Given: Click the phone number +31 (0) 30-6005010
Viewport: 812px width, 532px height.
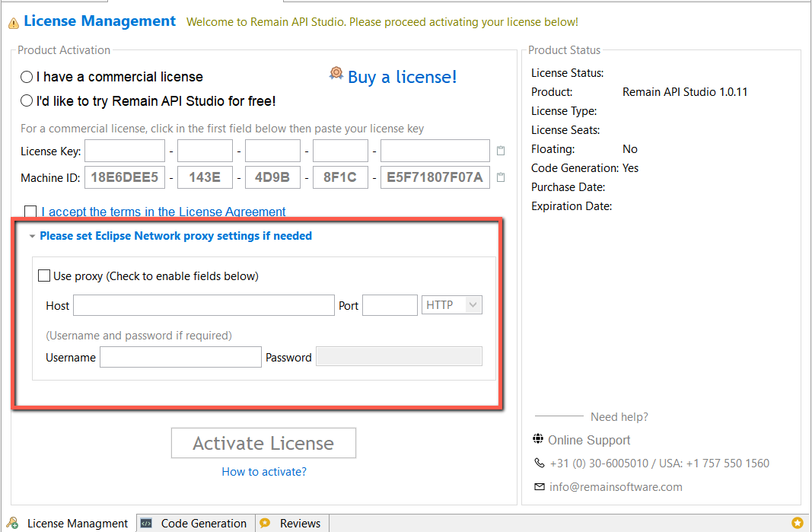Looking at the screenshot, I should tap(599, 463).
